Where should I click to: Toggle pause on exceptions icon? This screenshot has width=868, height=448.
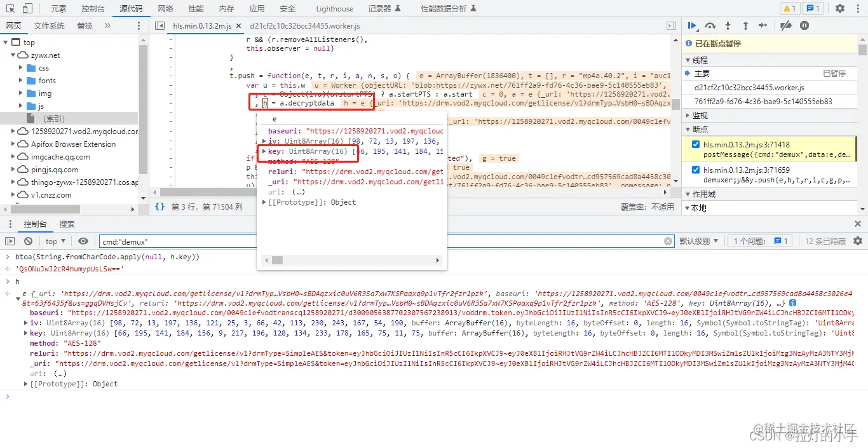pyautogui.click(x=804, y=25)
